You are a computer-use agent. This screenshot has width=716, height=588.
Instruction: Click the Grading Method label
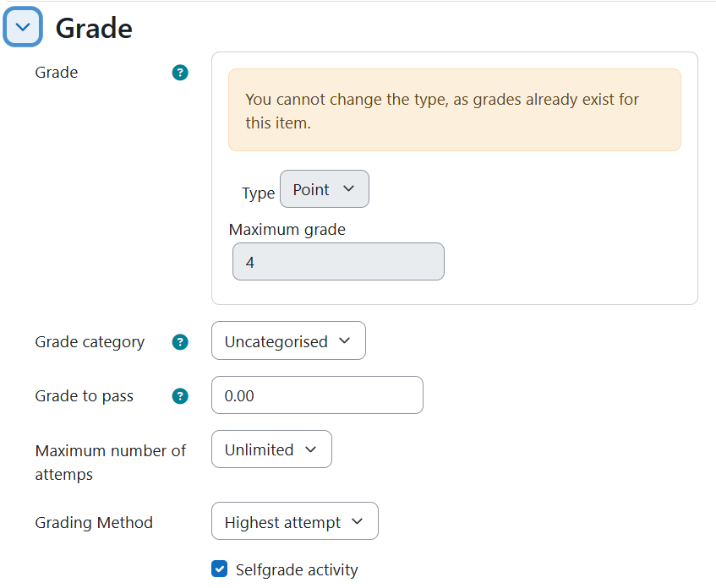(94, 522)
